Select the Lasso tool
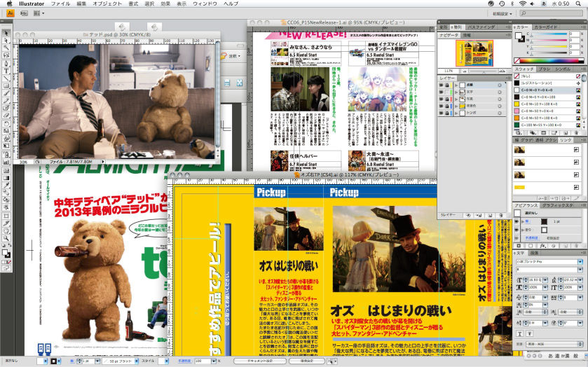The image size is (588, 367). click(6, 55)
